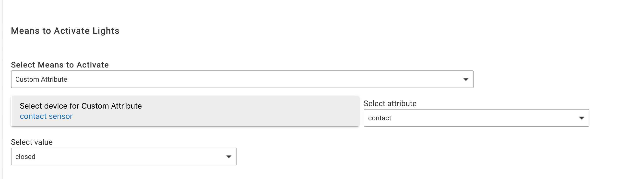Click the contact attribute dropdown caret arrow

point(582,118)
